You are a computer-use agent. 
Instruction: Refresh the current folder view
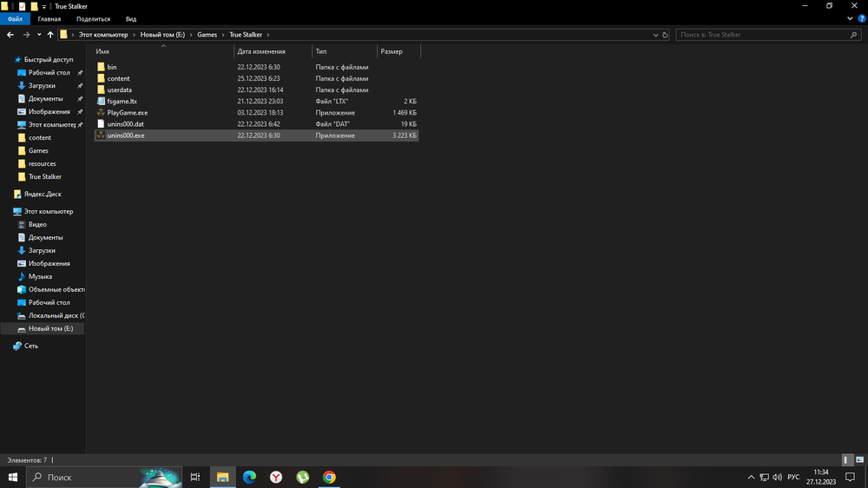[665, 35]
